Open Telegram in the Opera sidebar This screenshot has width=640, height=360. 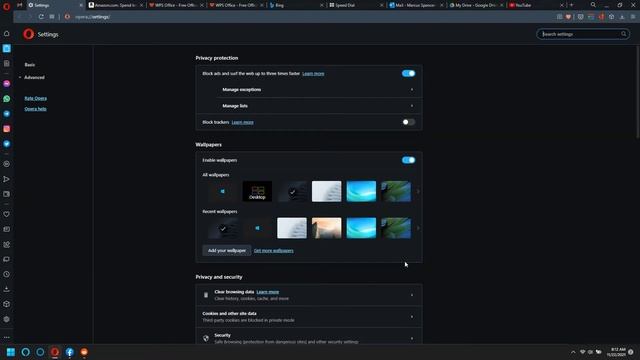[7, 114]
